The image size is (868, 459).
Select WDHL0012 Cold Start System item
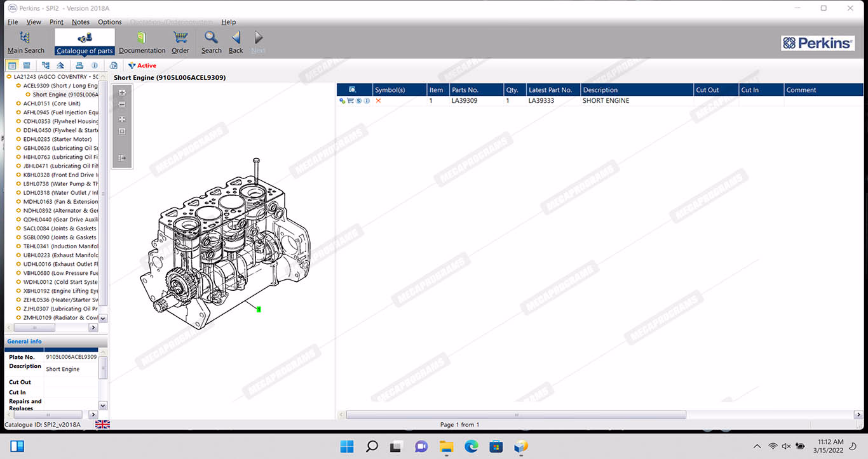(61, 282)
